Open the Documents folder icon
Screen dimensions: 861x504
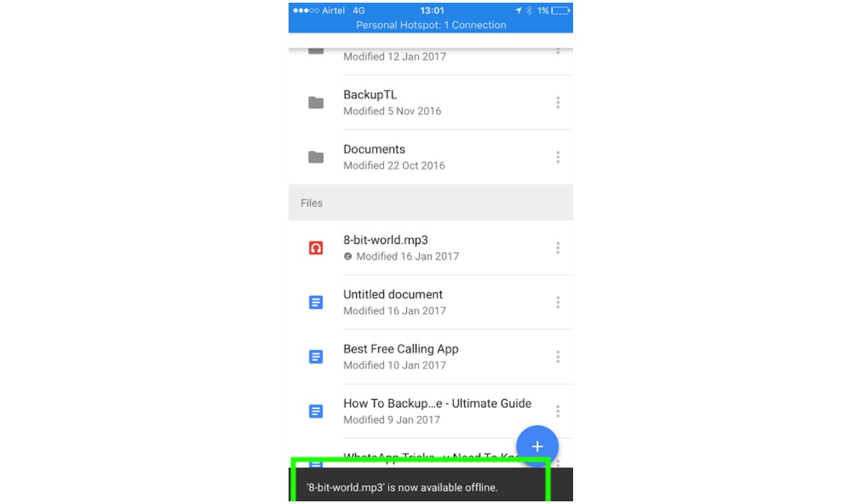[x=315, y=157]
